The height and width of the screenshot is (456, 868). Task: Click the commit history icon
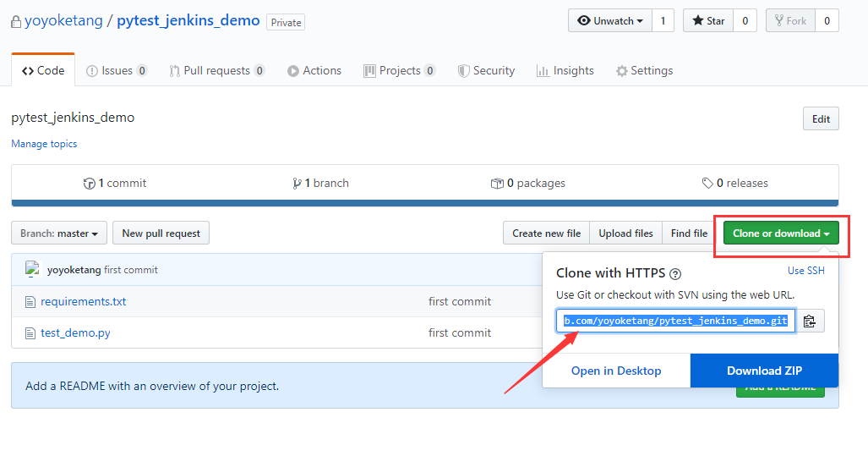pyautogui.click(x=89, y=184)
